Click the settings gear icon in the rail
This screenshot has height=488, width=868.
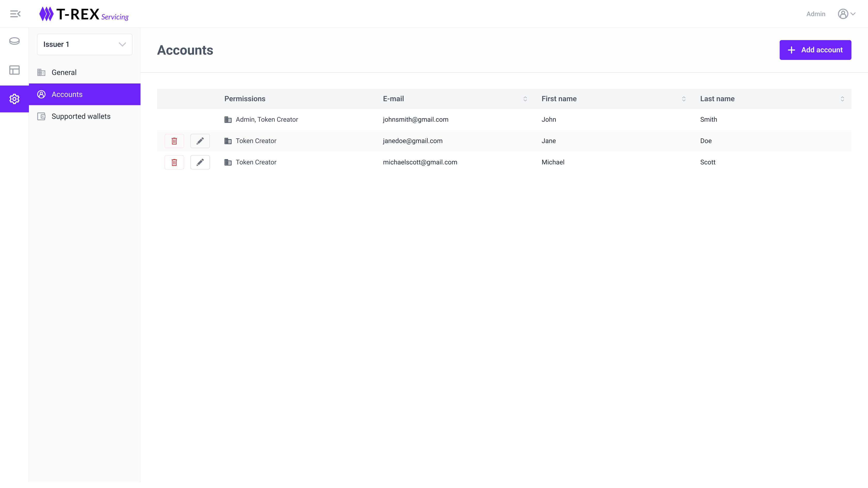click(14, 99)
